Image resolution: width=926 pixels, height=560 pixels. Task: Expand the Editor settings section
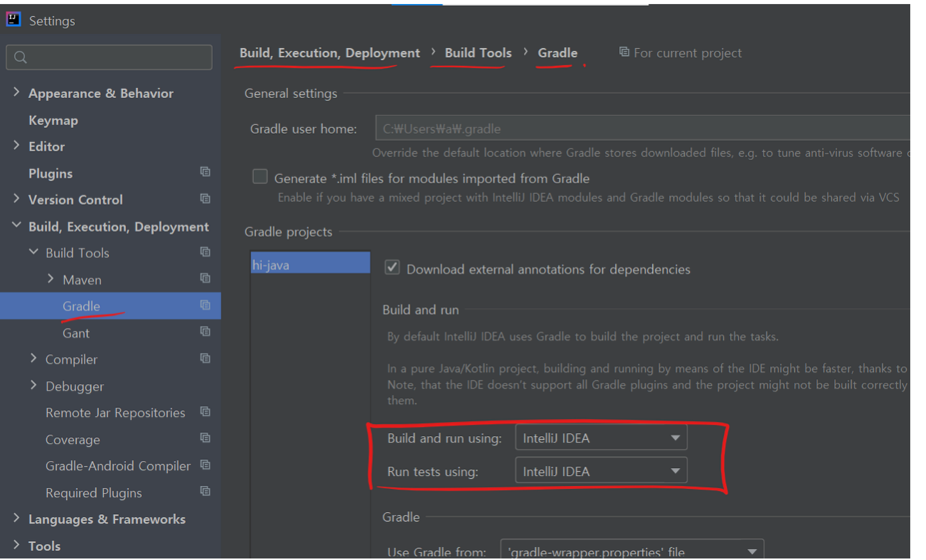(x=16, y=145)
